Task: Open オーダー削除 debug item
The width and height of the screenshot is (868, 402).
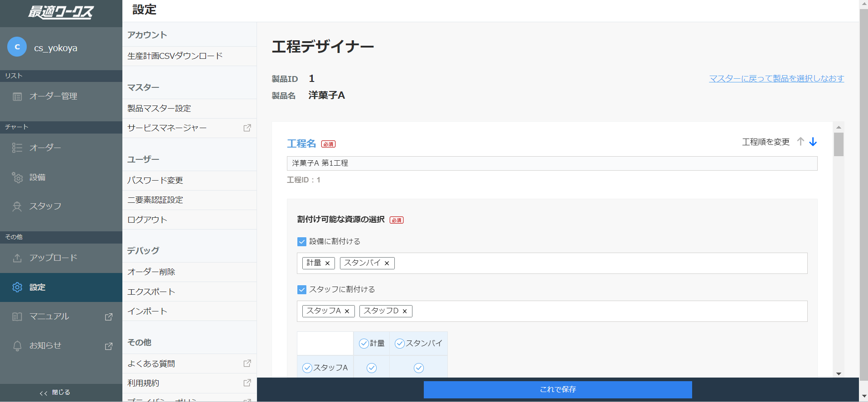Action: click(189, 272)
